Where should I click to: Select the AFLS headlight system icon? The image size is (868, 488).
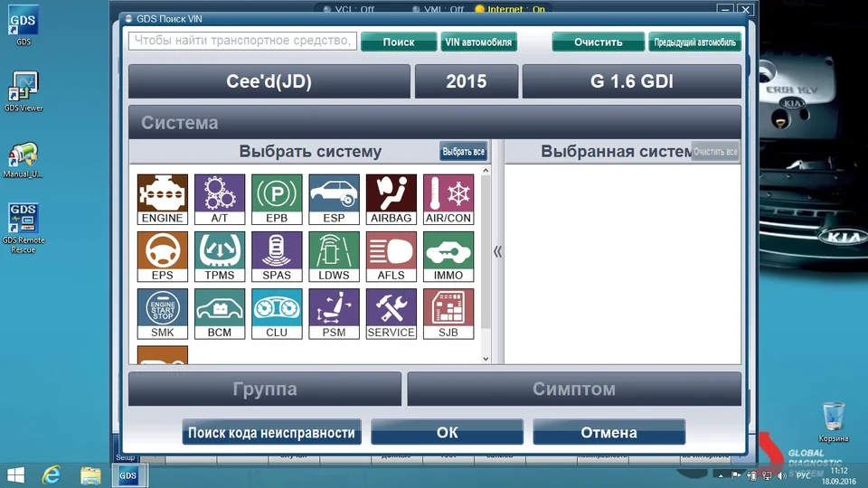click(391, 256)
